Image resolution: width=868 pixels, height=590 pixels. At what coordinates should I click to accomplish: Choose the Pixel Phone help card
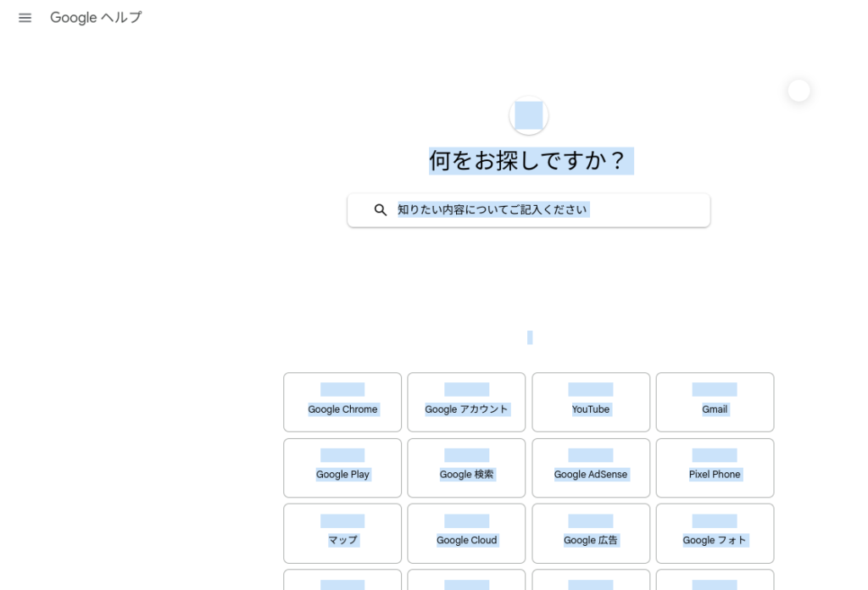pos(715,468)
